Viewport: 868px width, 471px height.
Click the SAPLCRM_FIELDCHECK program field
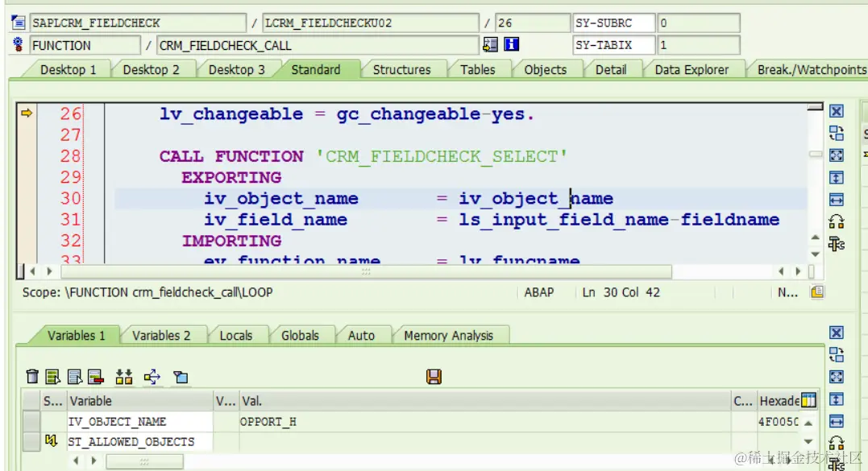pos(138,23)
